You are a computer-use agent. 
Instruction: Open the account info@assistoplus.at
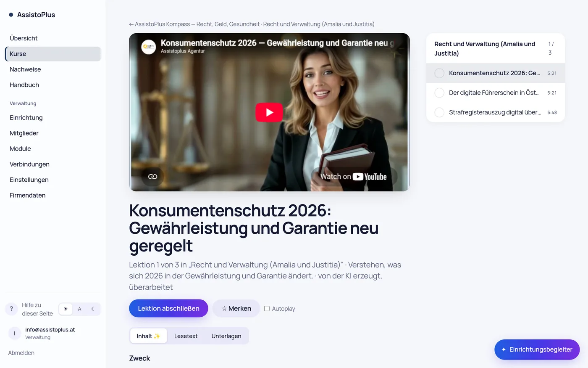50,330
